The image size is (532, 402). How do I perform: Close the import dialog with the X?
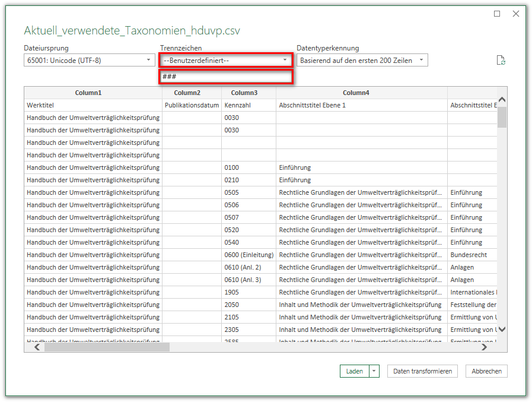tap(515, 14)
